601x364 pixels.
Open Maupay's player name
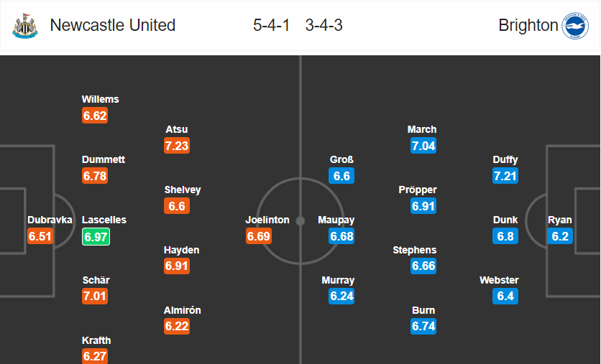click(x=337, y=220)
